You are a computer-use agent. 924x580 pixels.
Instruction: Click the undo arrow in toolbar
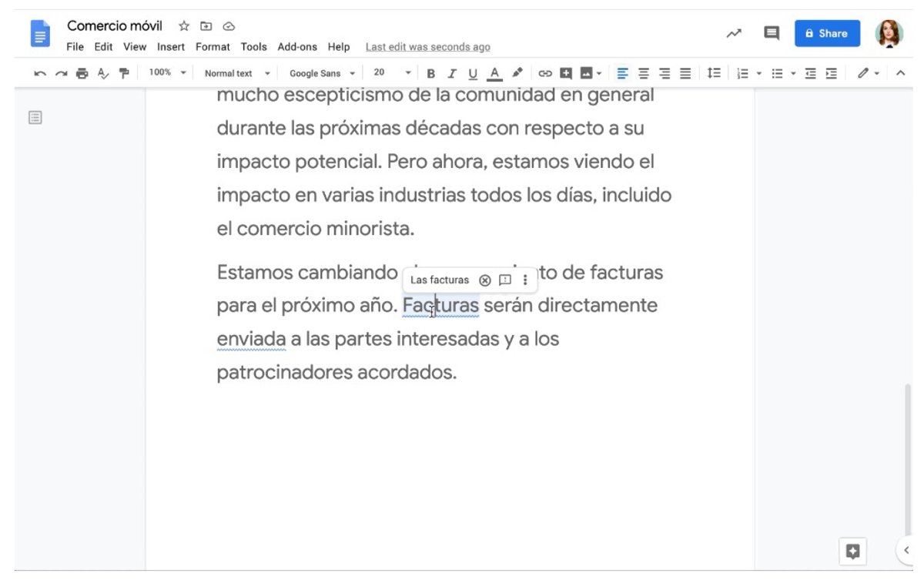point(40,73)
